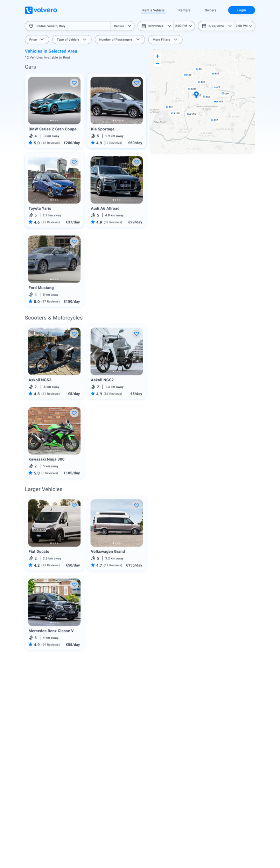
Task: Open Number of Passengers dropdown
Action: coord(120,40)
